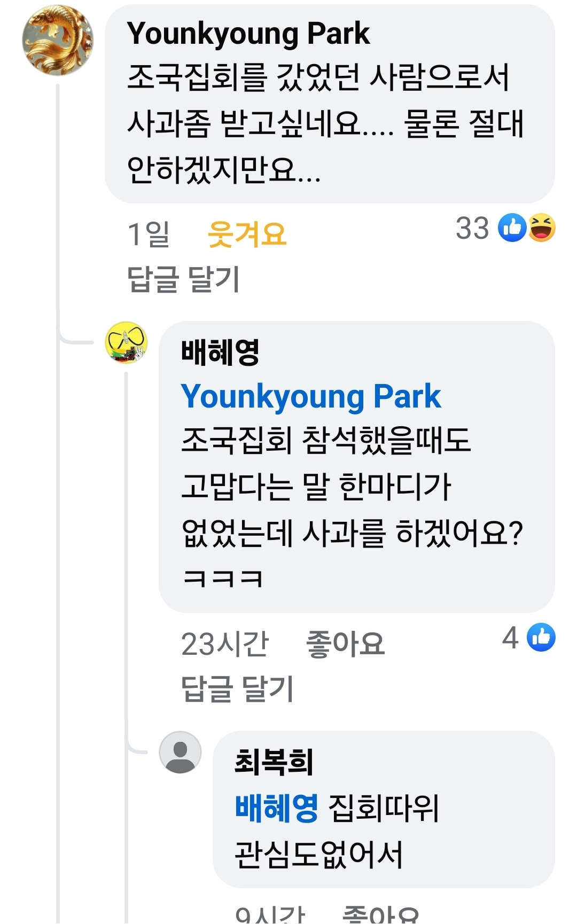Click the 1일 timestamp on top comment

coord(149,234)
